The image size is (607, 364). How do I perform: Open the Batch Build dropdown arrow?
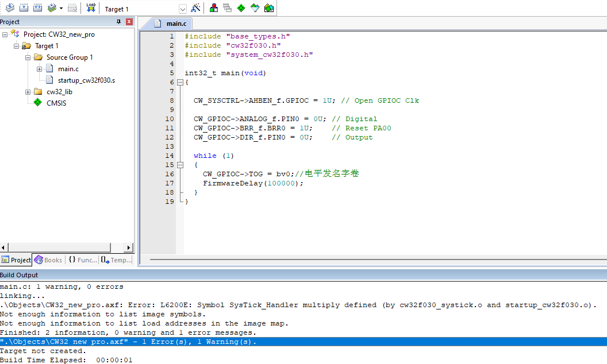(61, 8)
